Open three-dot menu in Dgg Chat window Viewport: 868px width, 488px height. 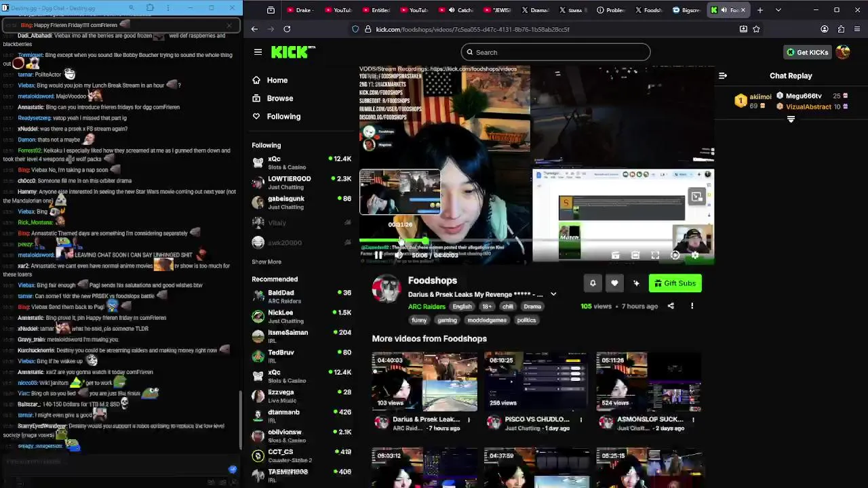tap(168, 8)
